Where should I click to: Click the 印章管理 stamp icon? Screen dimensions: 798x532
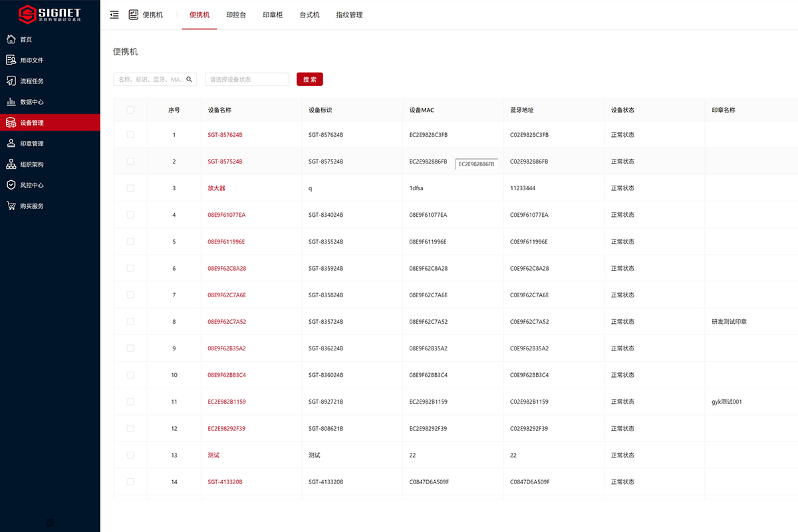click(11, 143)
